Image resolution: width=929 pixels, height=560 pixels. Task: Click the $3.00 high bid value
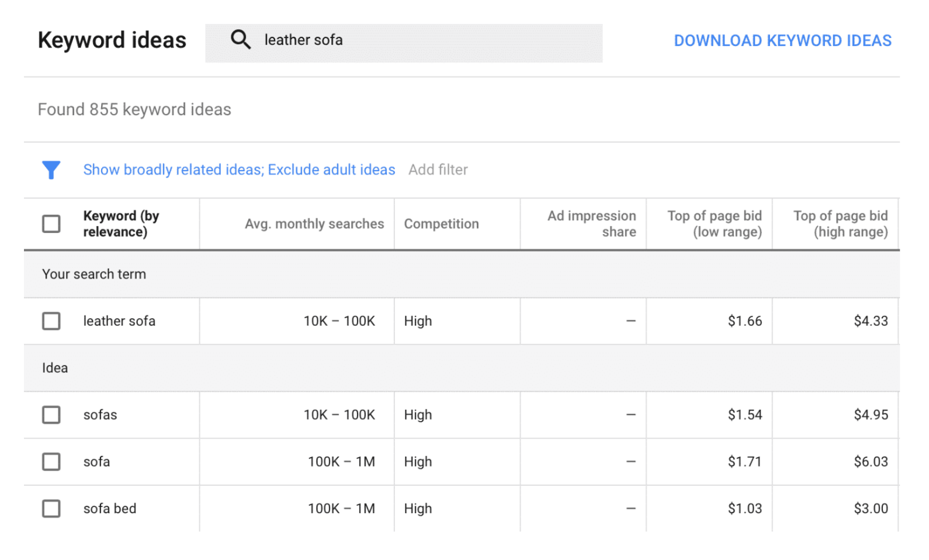(x=871, y=509)
